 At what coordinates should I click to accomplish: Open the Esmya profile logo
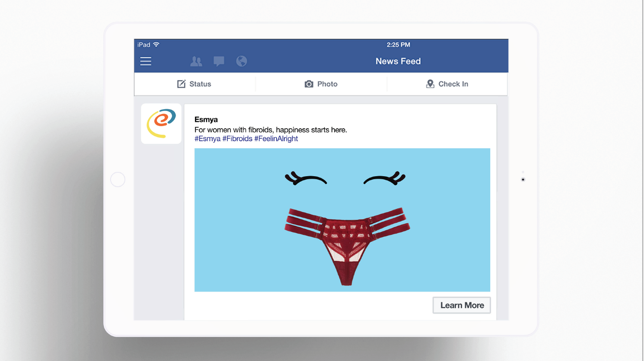(x=161, y=123)
